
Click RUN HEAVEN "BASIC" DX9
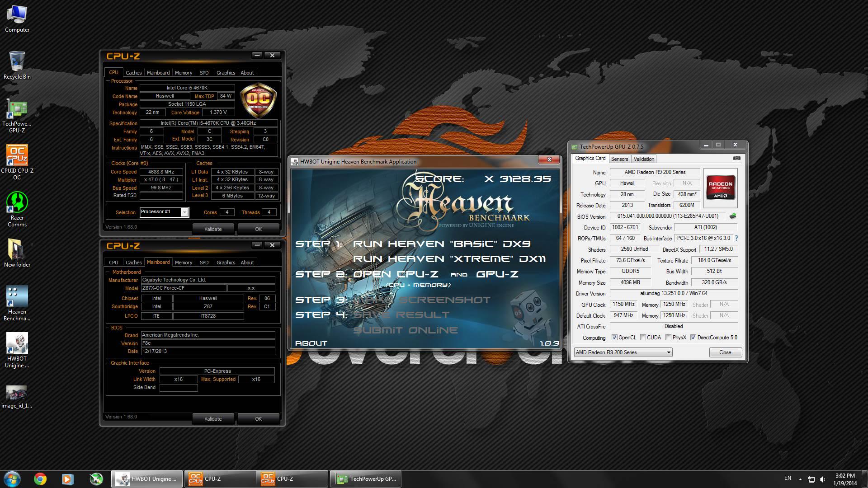(442, 244)
